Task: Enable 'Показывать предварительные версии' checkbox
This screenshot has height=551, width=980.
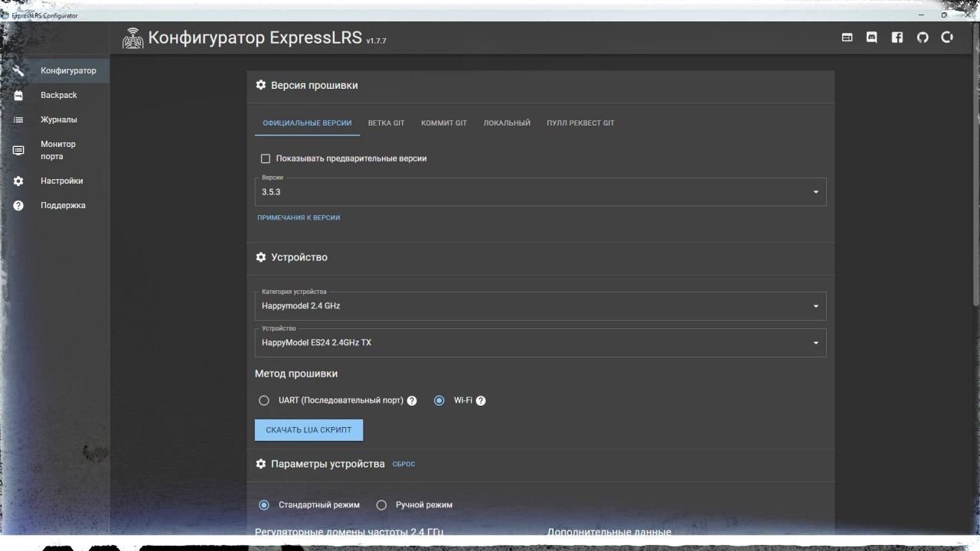Action: pos(266,158)
